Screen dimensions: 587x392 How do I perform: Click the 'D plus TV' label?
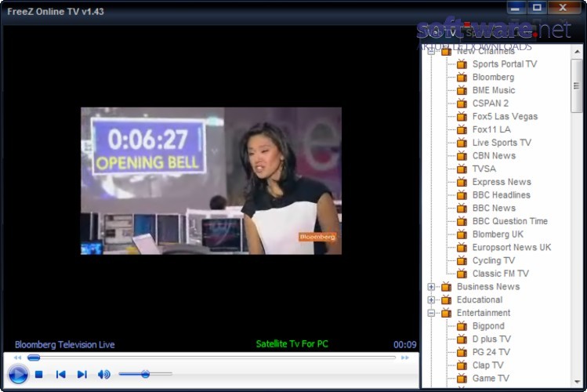click(491, 339)
